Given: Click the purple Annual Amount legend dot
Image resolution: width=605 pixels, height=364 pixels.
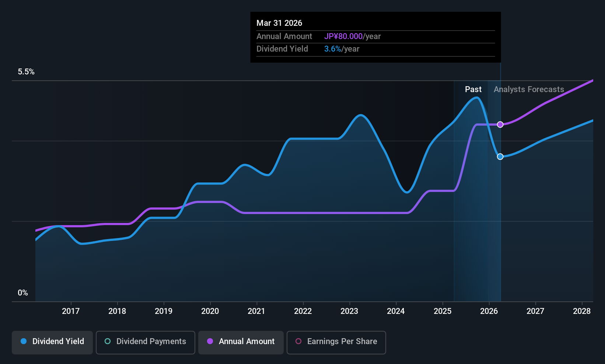Looking at the screenshot, I should 210,341.
